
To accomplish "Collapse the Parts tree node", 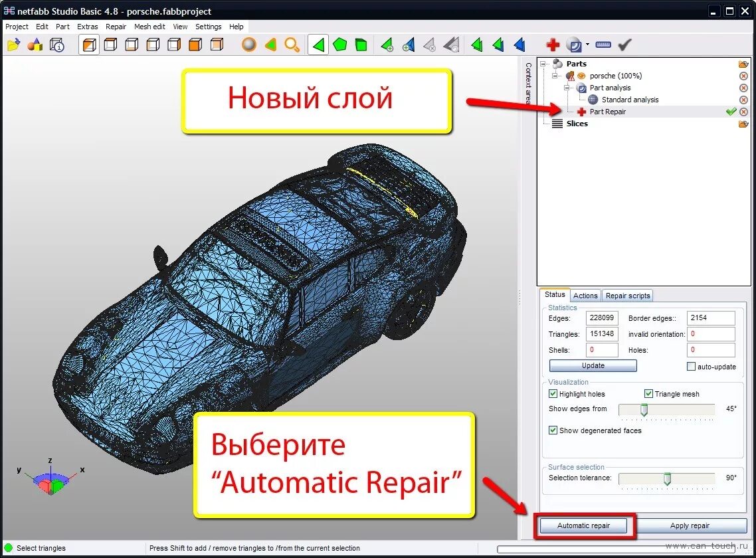I will click(x=543, y=64).
